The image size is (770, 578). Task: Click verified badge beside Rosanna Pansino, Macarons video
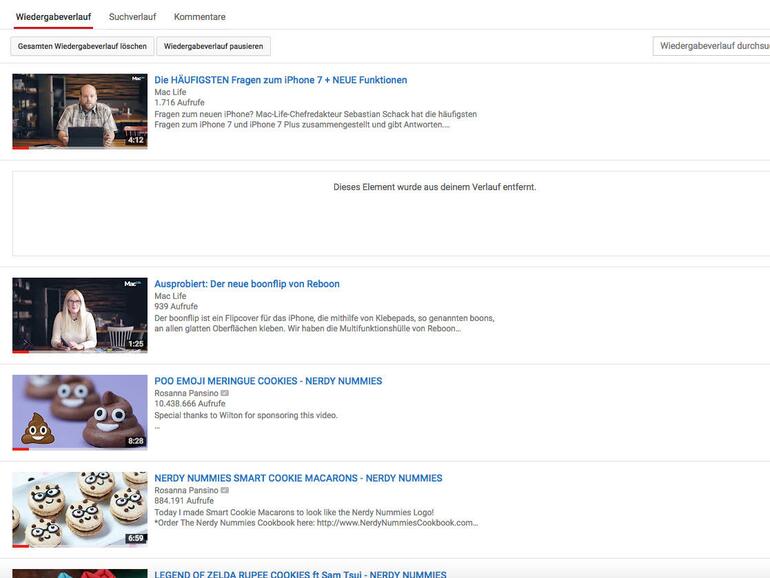(x=224, y=490)
